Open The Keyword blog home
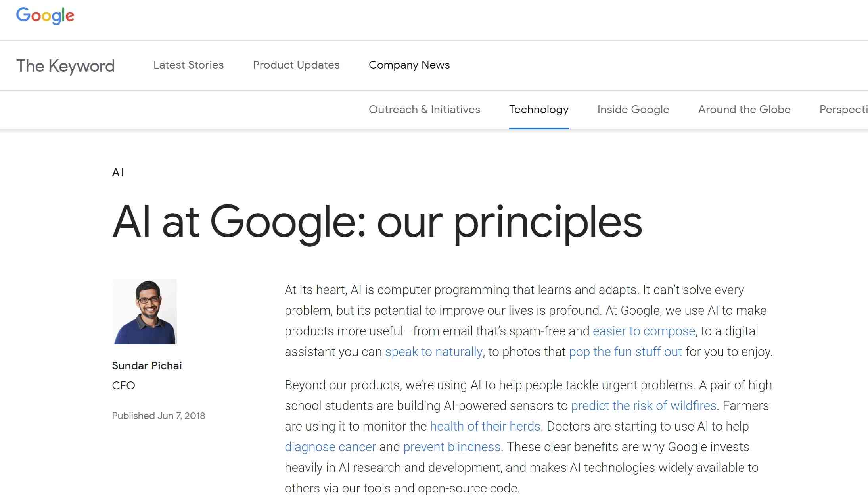The image size is (868, 504). pos(65,66)
